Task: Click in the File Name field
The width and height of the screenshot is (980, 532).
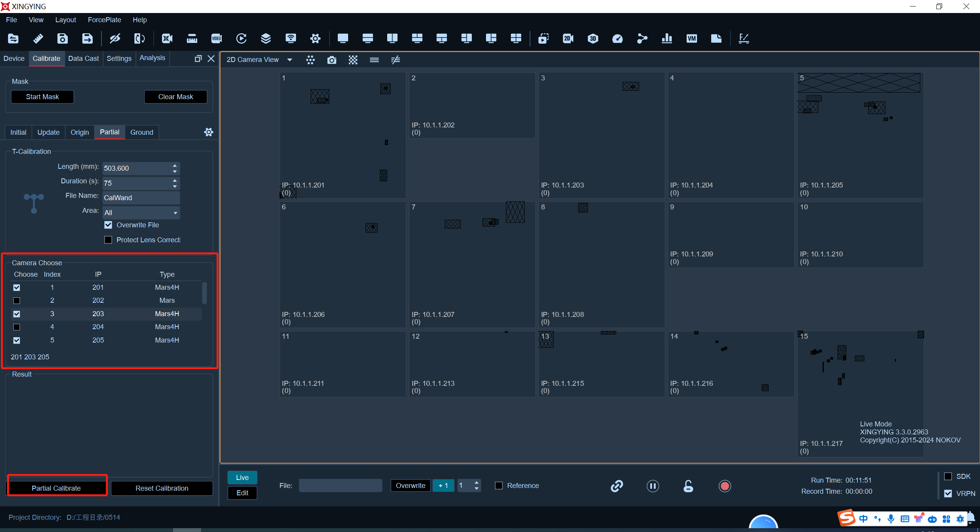Action: 141,198
